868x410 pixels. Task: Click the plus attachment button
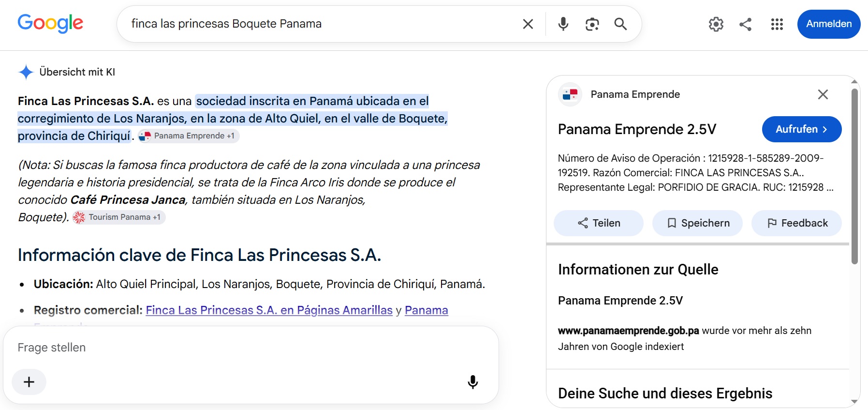coord(29,382)
